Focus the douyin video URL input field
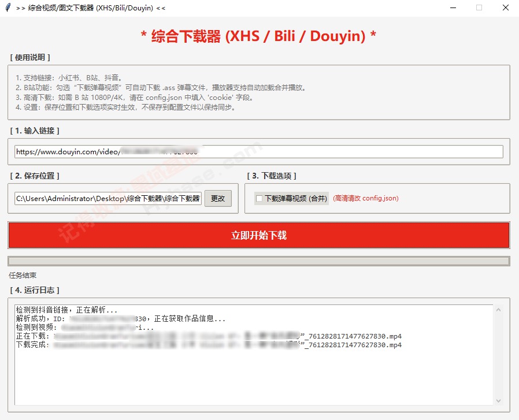This screenshot has width=519, height=420. (258, 151)
